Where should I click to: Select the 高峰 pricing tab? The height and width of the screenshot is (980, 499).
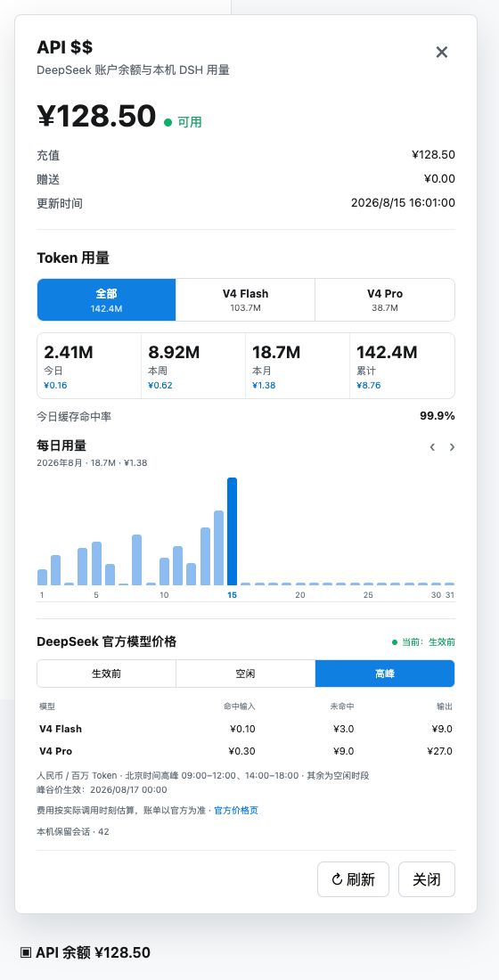click(385, 674)
